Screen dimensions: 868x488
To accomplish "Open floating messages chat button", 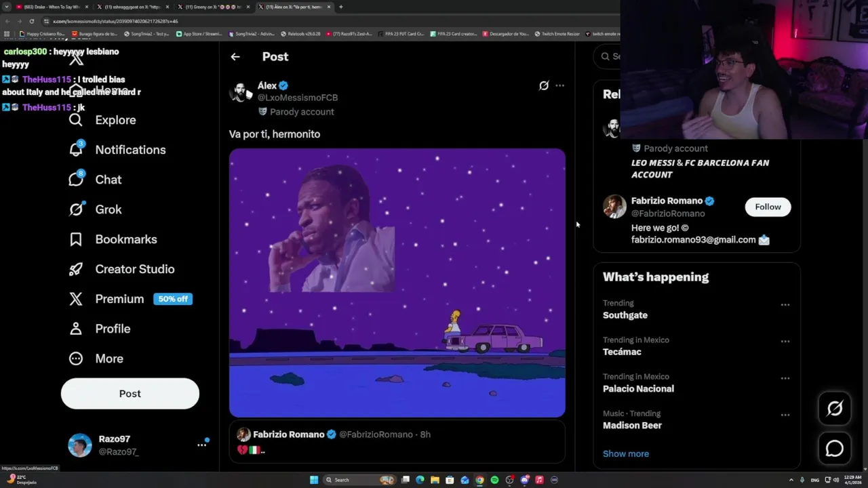I will pyautogui.click(x=835, y=449).
